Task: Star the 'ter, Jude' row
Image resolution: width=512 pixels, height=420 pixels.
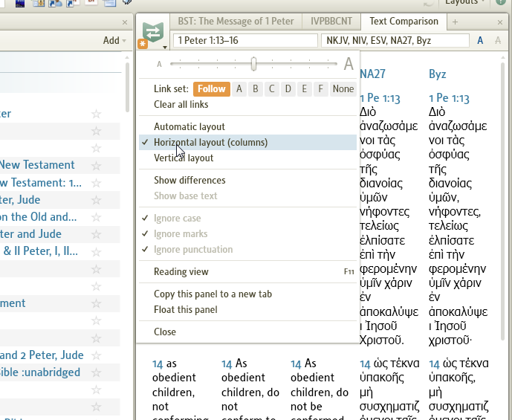Action: click(96, 200)
